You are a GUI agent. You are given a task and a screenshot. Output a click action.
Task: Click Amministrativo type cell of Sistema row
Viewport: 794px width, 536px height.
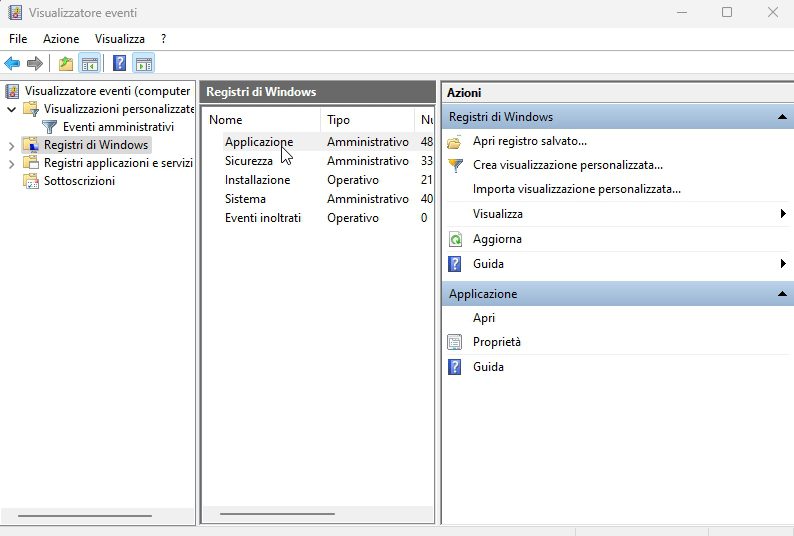tap(368, 199)
